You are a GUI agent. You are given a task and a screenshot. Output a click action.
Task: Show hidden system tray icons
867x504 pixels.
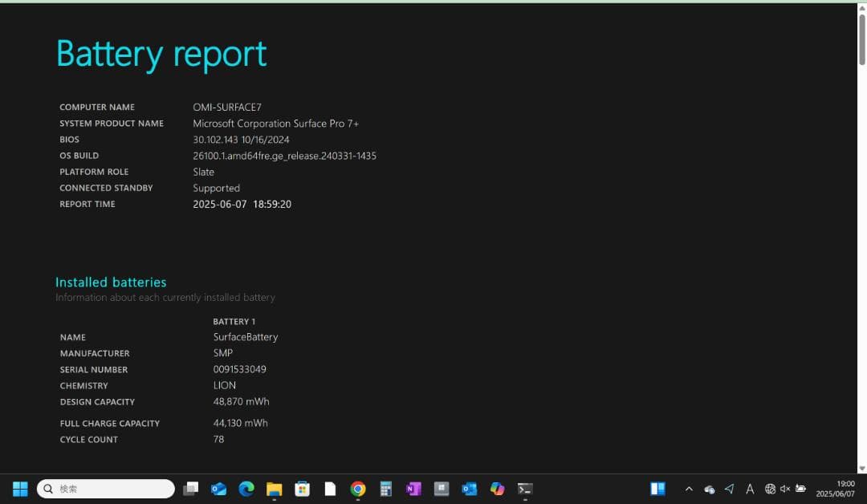(x=689, y=489)
